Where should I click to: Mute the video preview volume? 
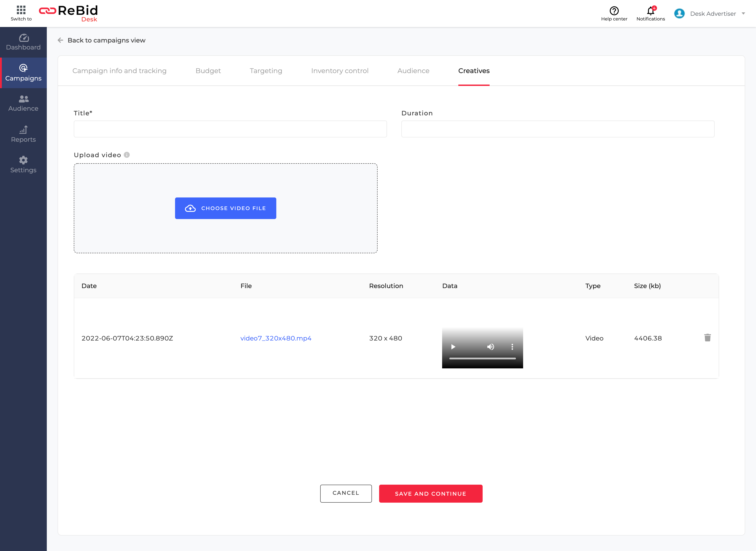click(x=490, y=347)
